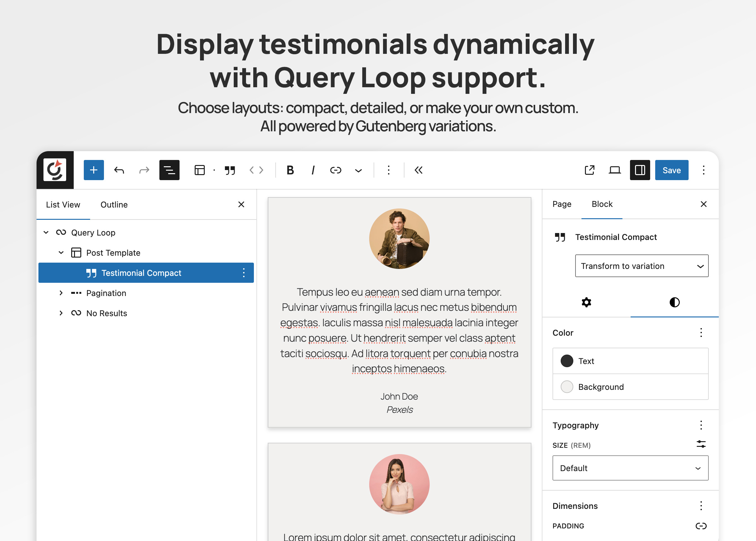Select the Text color swatch
Screen dimensions: 756x541
(x=566, y=361)
